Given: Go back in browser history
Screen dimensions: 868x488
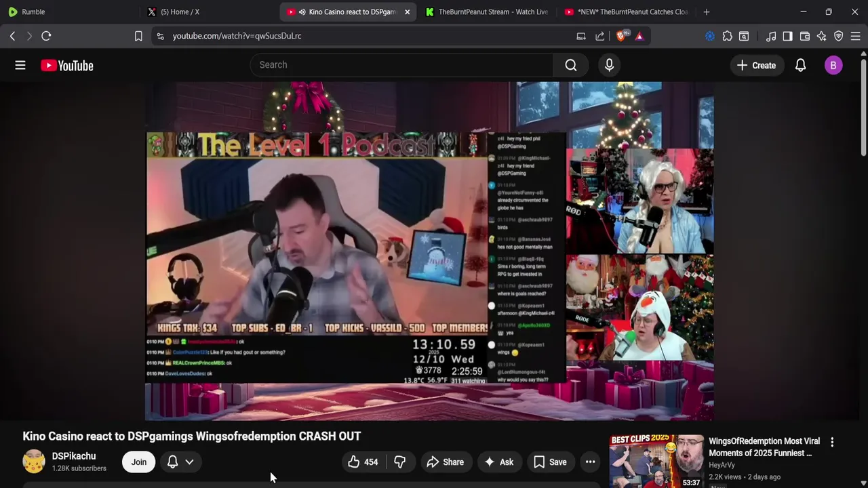Looking at the screenshot, I should [x=12, y=36].
